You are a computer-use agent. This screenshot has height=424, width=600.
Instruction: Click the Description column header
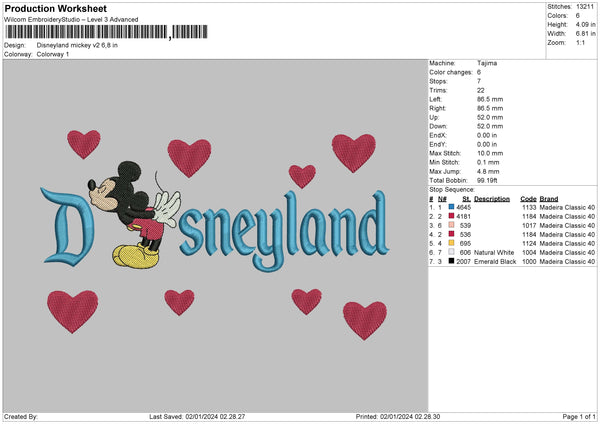(x=492, y=198)
